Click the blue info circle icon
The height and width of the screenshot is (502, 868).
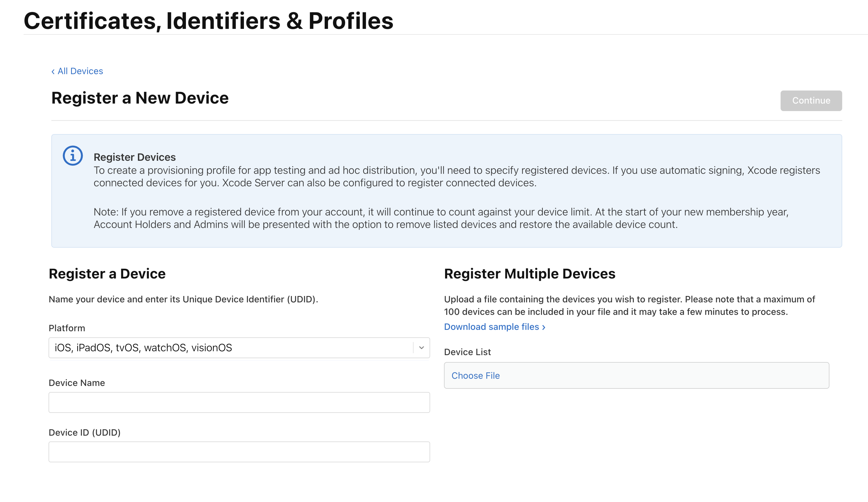[73, 156]
